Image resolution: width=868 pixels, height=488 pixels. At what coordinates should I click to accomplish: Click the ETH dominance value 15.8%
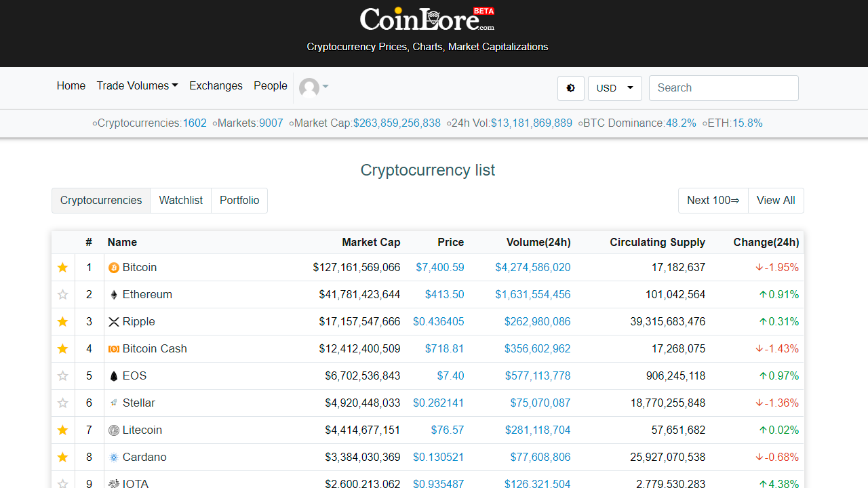click(747, 123)
